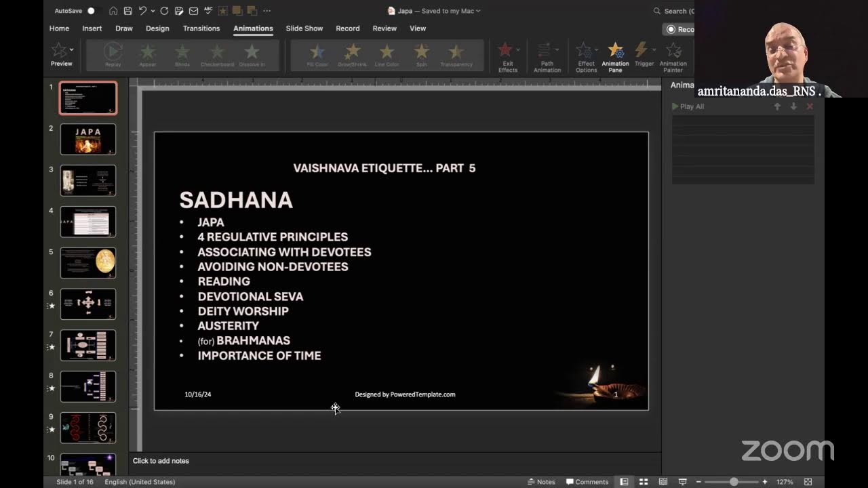Open the Home tab
This screenshot has height=488, width=868.
[x=59, y=28]
